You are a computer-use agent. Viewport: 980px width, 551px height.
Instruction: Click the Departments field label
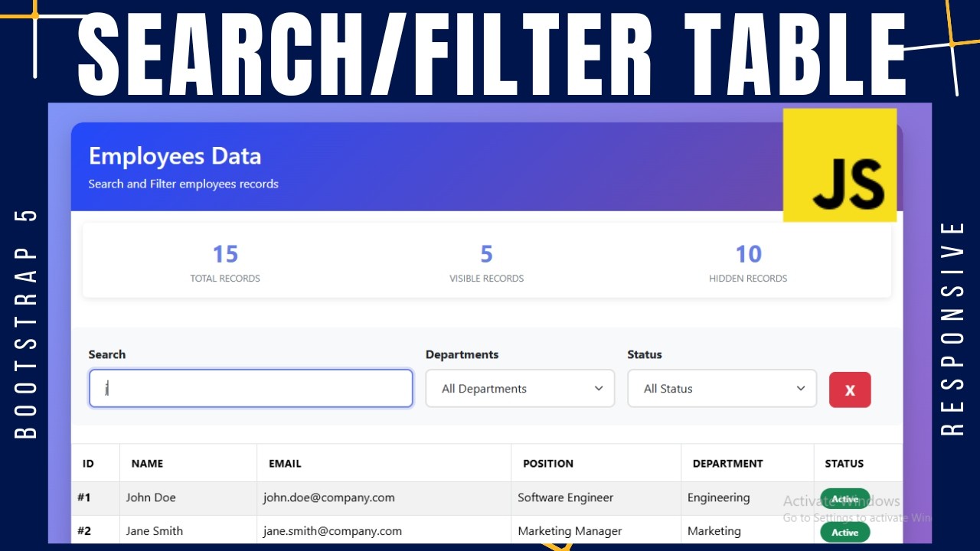point(462,354)
